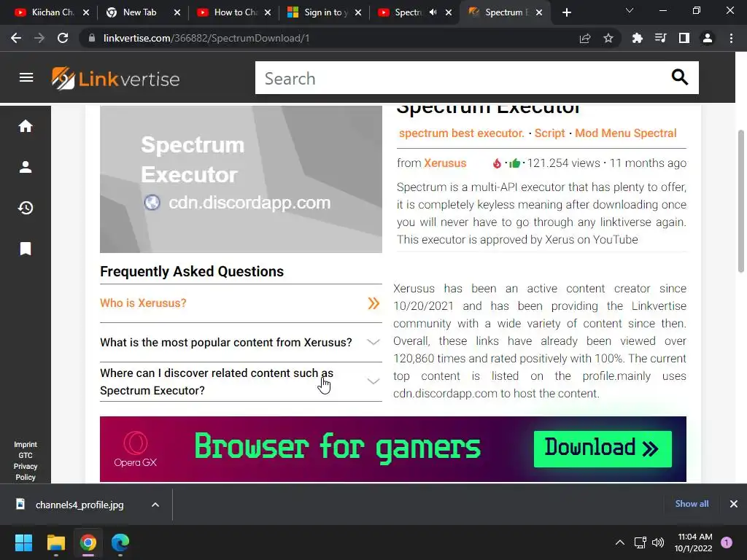Close the New Tab tab
This screenshot has width=747, height=560.
tap(177, 12)
